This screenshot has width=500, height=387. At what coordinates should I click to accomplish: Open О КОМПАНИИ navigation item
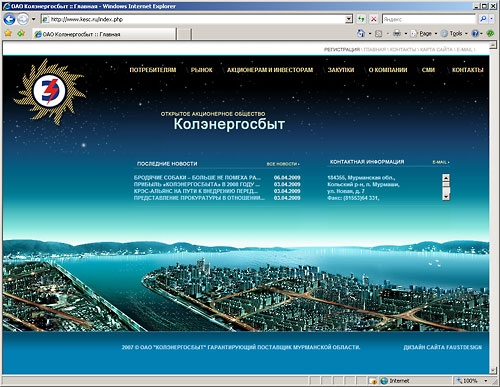(388, 70)
